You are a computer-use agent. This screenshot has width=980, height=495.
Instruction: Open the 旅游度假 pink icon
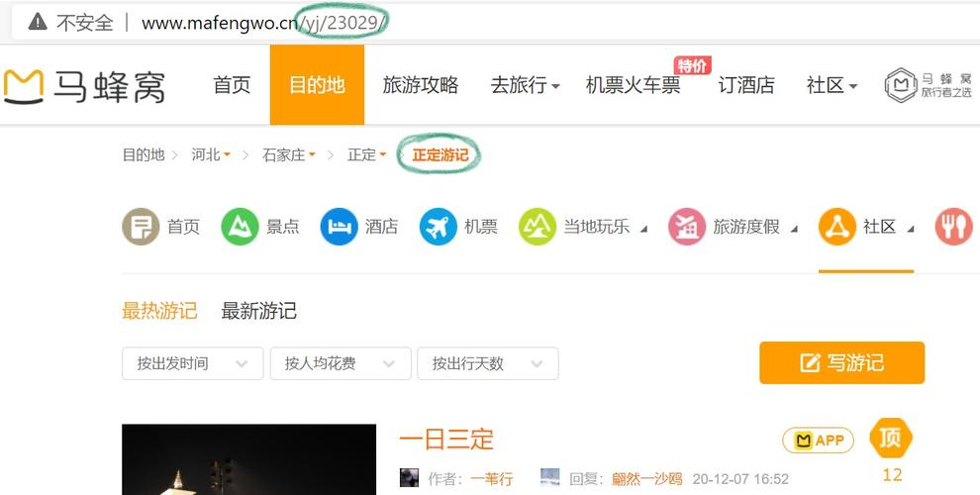(x=687, y=227)
